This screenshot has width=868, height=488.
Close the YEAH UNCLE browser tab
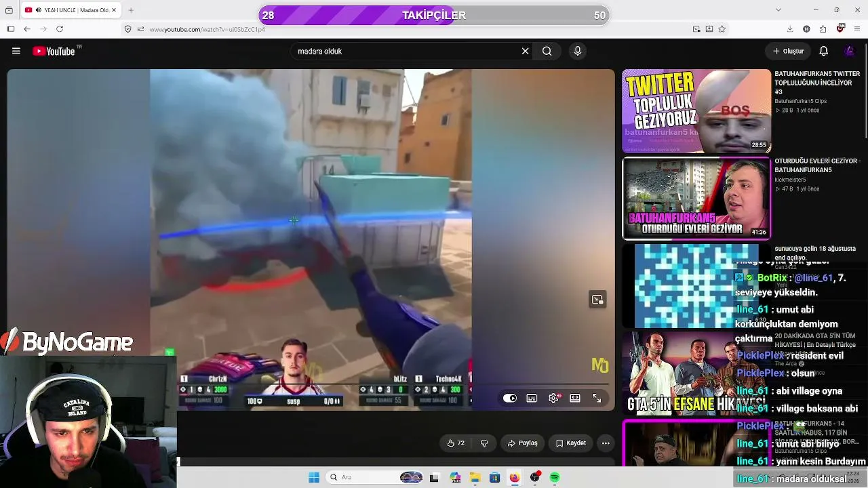click(x=115, y=10)
